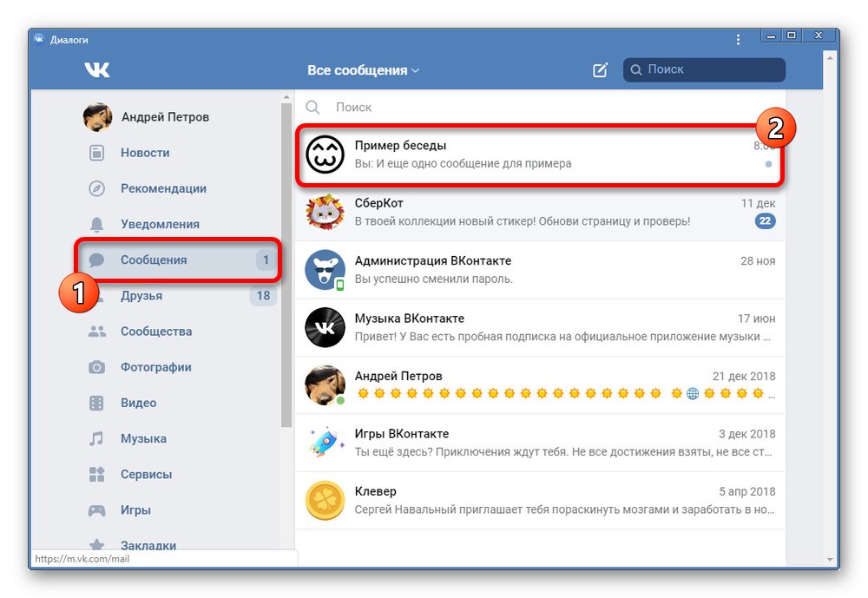Open Андрей Петров conversation title
Screen dimensions: 868x598
pyautogui.click(x=398, y=376)
